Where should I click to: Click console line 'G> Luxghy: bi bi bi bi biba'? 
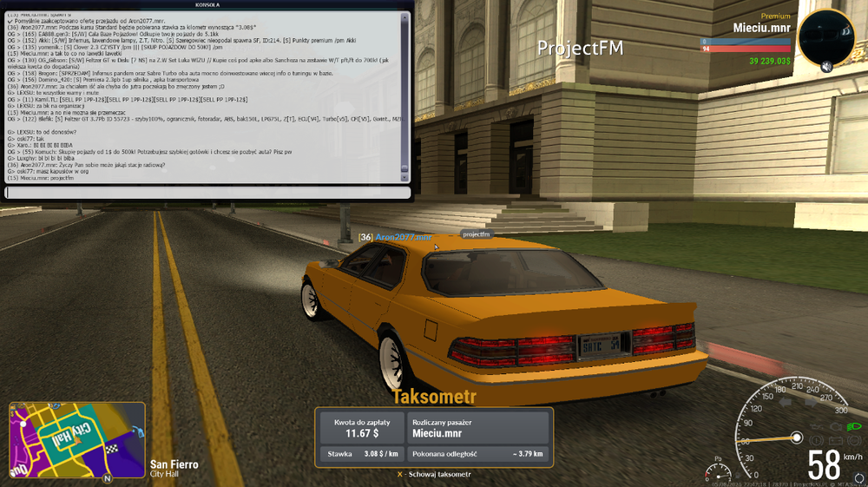41,158
